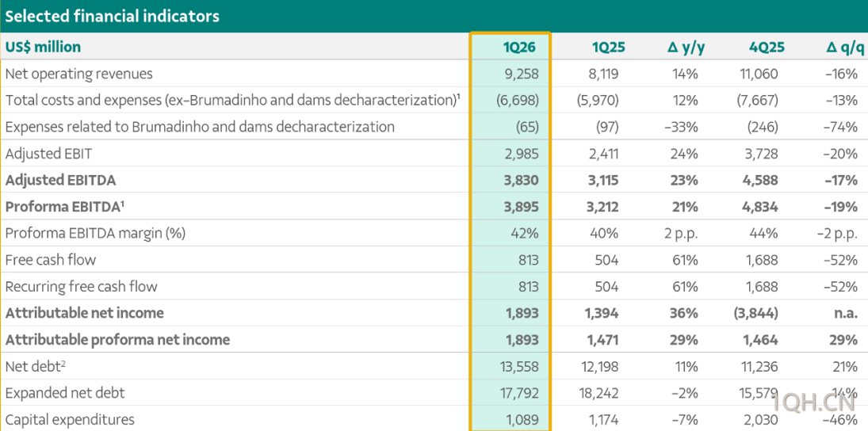Click the Δ y/y column header

686,47
